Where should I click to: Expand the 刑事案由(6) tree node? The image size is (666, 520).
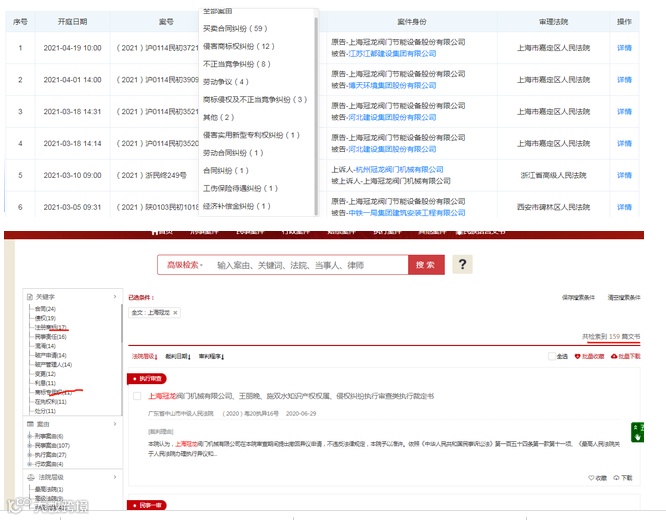pyautogui.click(x=29, y=436)
